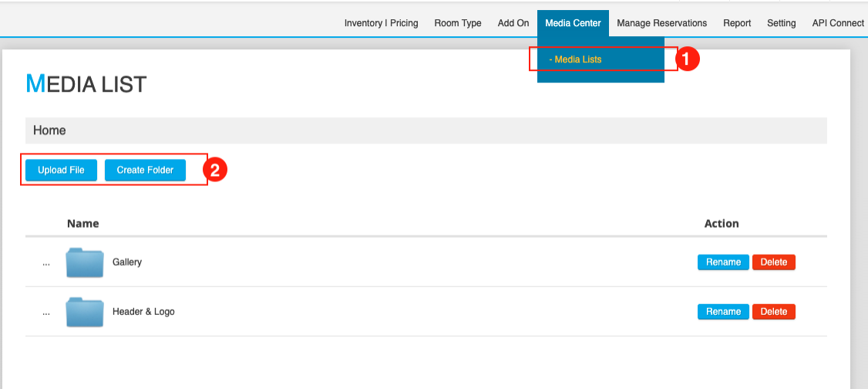Viewport: 868px width, 389px height.
Task: Open the Manage Reservations menu
Action: pos(661,23)
